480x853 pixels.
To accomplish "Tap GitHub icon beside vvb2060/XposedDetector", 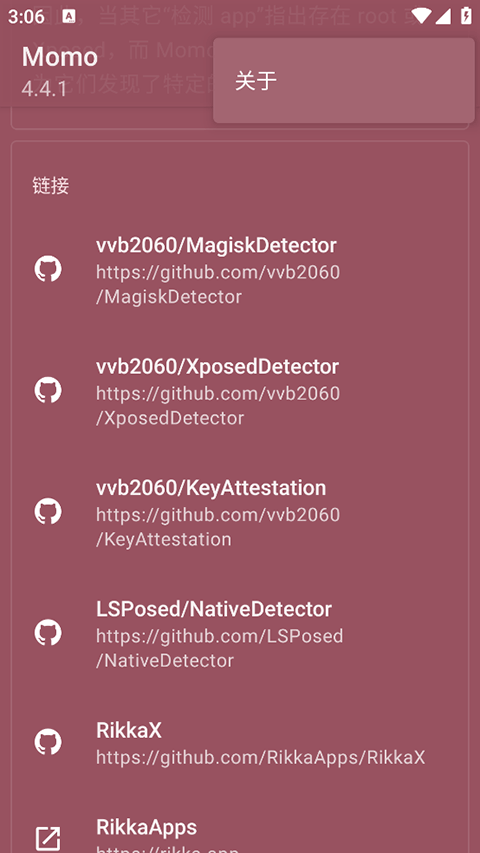I will click(48, 391).
